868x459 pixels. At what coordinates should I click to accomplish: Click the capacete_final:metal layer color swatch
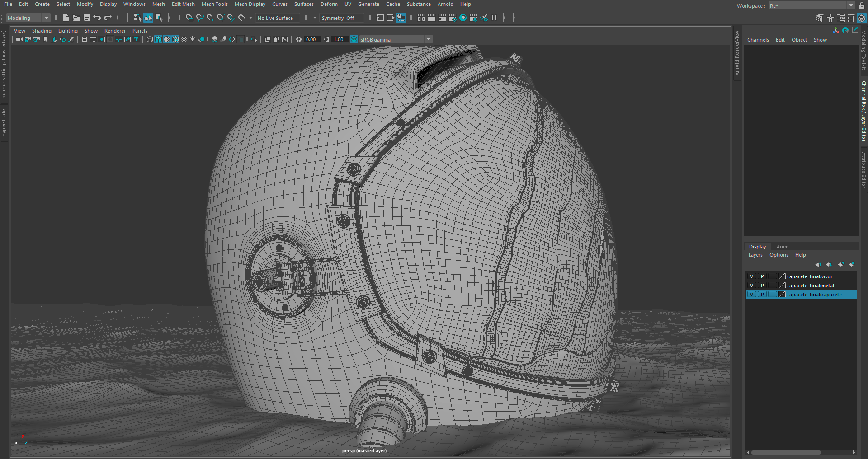click(782, 286)
